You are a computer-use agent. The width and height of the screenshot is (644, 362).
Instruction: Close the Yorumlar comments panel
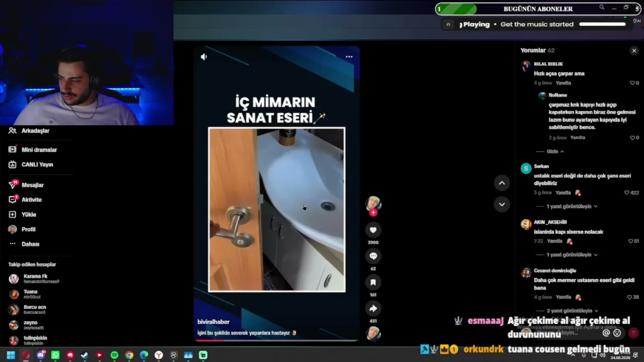tap(634, 50)
